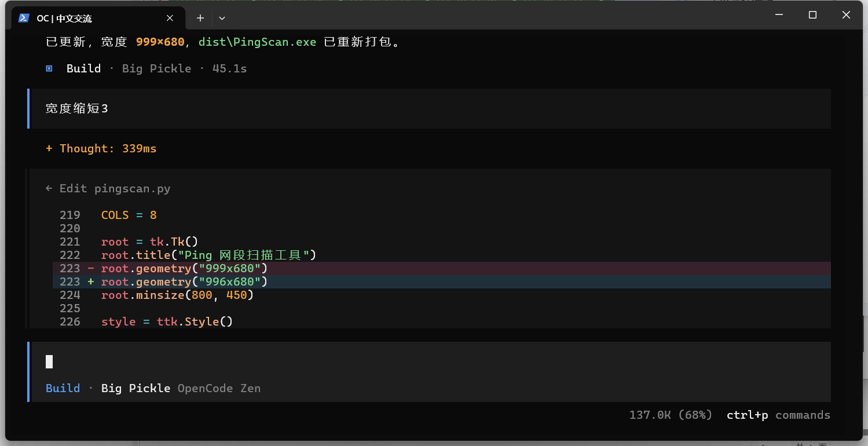Click the Edit pingscan.py header
Image resolution: width=868 pixels, height=446 pixels.
108,188
